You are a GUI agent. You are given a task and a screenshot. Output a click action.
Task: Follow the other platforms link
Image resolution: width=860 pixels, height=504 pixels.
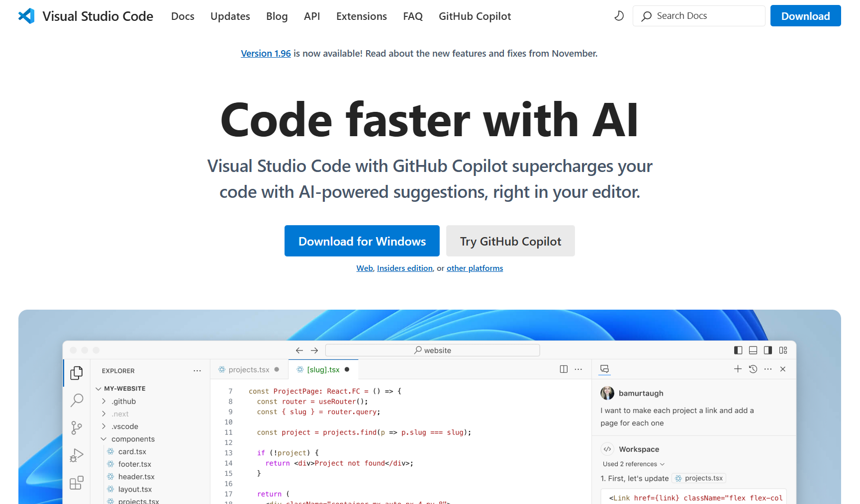475,268
